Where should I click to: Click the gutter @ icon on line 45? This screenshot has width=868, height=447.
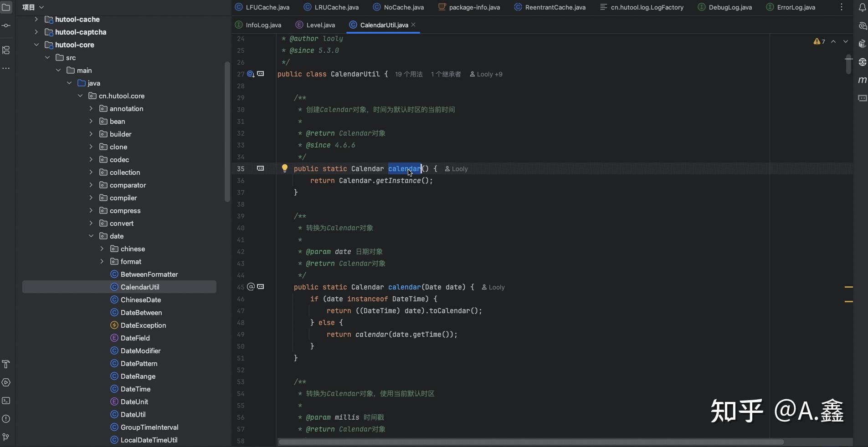pyautogui.click(x=251, y=287)
